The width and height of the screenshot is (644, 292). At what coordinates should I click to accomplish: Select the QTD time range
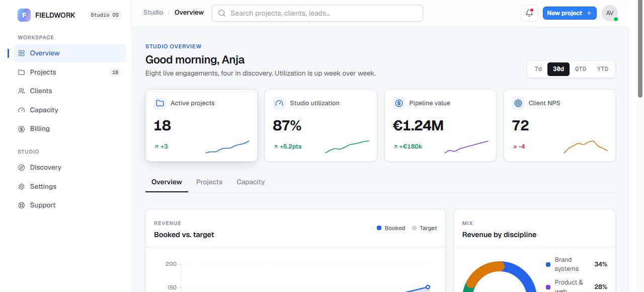581,69
